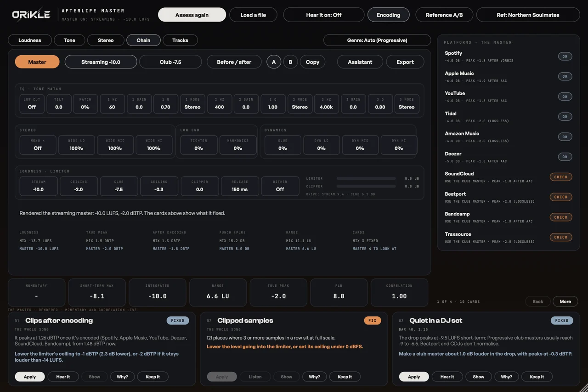588x392 pixels.
Task: Click the Export button
Action: tap(405, 62)
